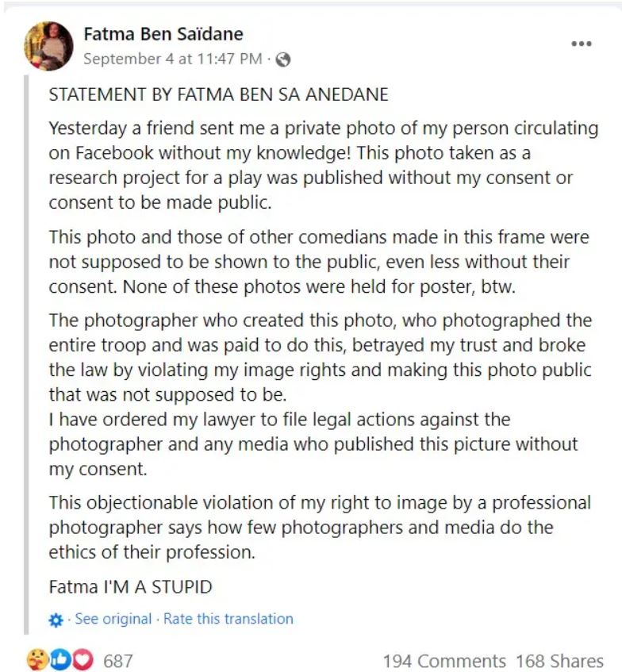The height and width of the screenshot is (672, 622).
Task: Click the See original link
Action: pos(113,619)
